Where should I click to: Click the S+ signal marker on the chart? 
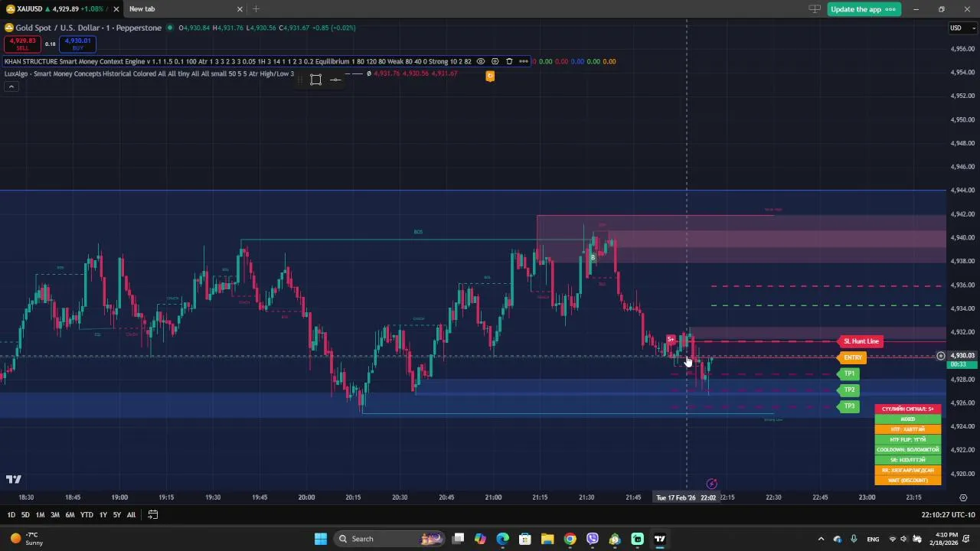tap(671, 339)
